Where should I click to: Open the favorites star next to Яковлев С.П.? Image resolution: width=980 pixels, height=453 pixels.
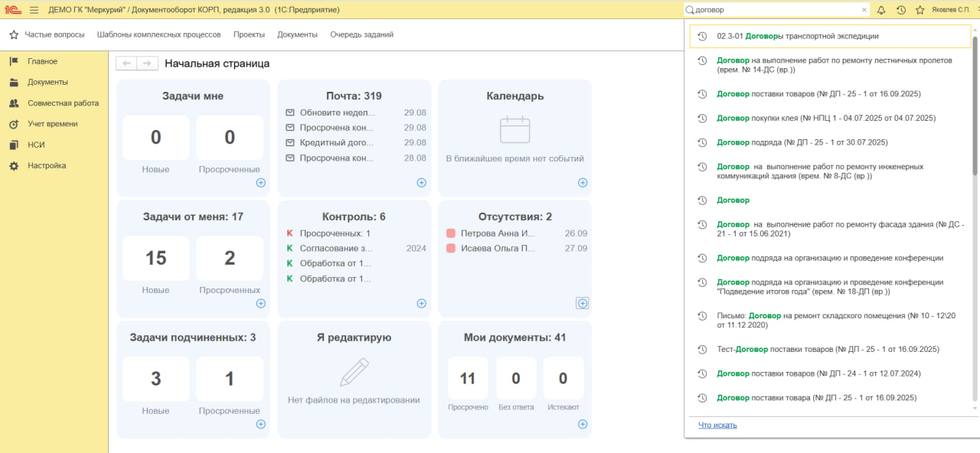[x=920, y=10]
